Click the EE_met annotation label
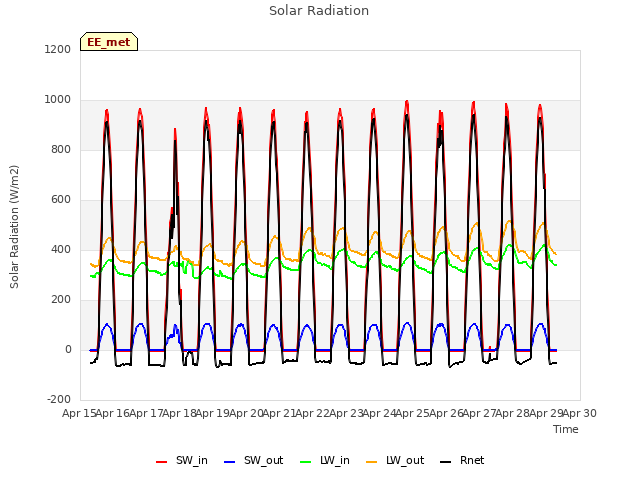This screenshot has height=480, width=640. (x=109, y=42)
